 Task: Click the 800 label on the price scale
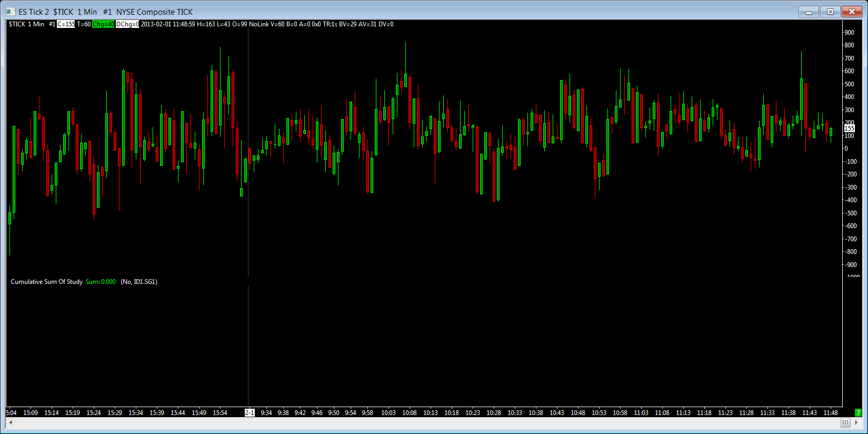[849, 45]
